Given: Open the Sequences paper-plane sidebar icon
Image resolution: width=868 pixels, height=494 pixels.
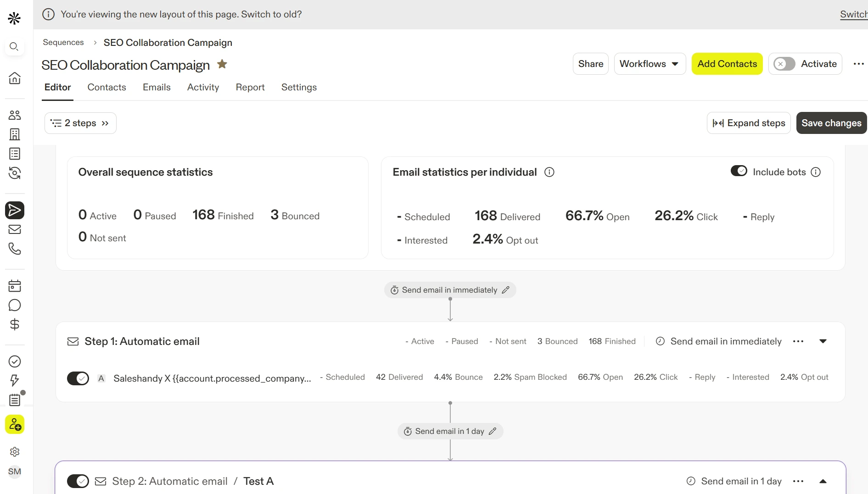Looking at the screenshot, I should click(x=15, y=210).
